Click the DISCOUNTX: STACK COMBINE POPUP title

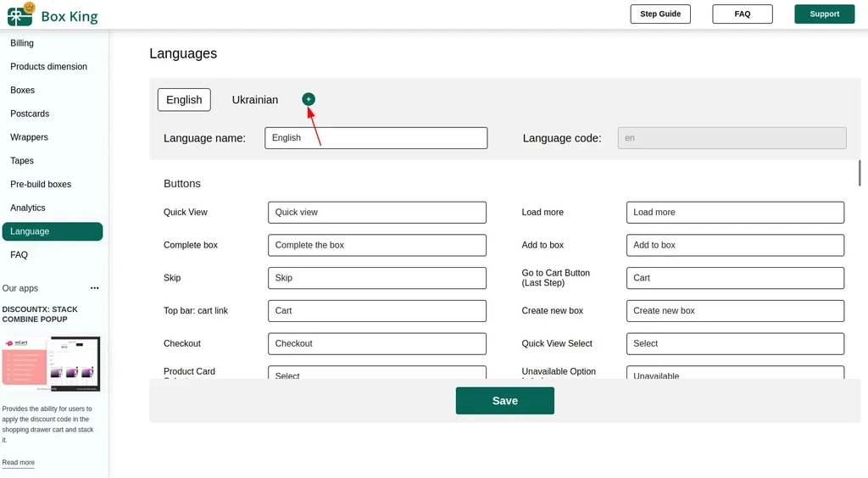coord(40,314)
